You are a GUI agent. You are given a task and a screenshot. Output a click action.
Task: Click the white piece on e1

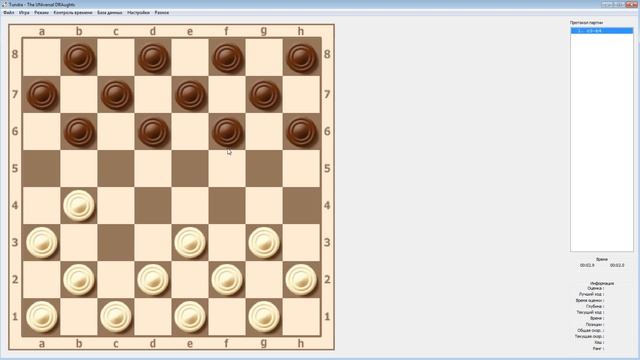(x=190, y=317)
